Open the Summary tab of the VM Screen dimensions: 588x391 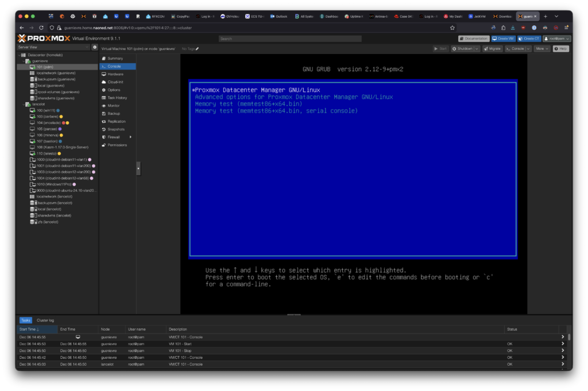coord(115,59)
